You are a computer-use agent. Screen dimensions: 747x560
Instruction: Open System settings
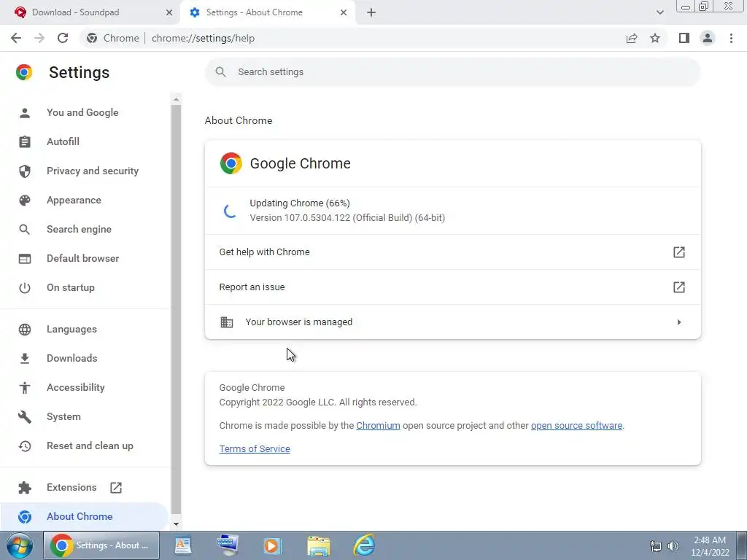[63, 416]
